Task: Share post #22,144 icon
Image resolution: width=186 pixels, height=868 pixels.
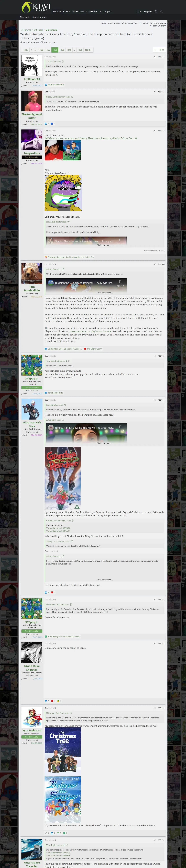Action: (x=155, y=264)
